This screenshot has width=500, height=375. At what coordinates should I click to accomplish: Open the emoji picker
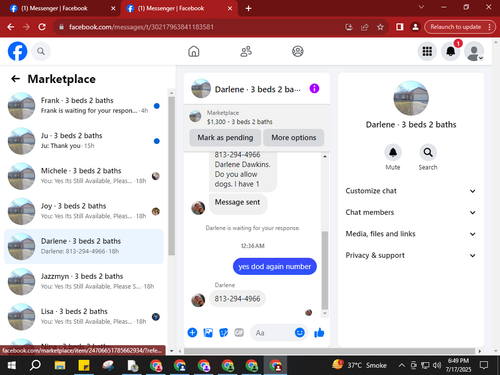coord(300,332)
